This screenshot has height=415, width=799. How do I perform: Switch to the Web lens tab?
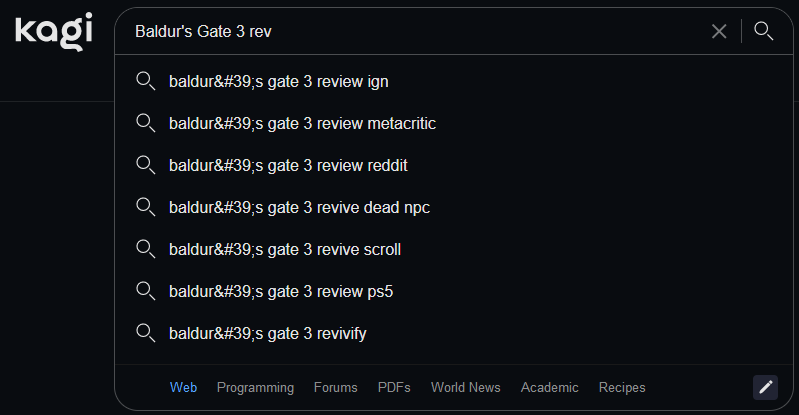[183, 387]
